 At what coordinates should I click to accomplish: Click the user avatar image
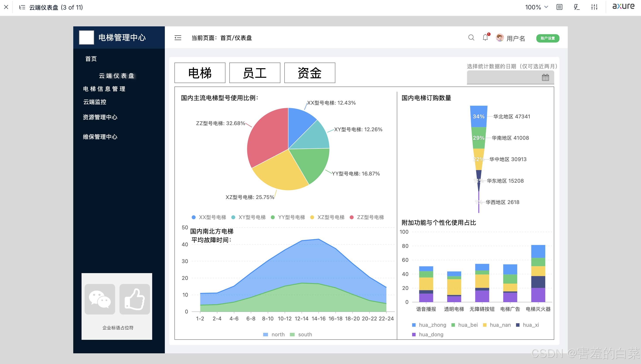pyautogui.click(x=500, y=38)
